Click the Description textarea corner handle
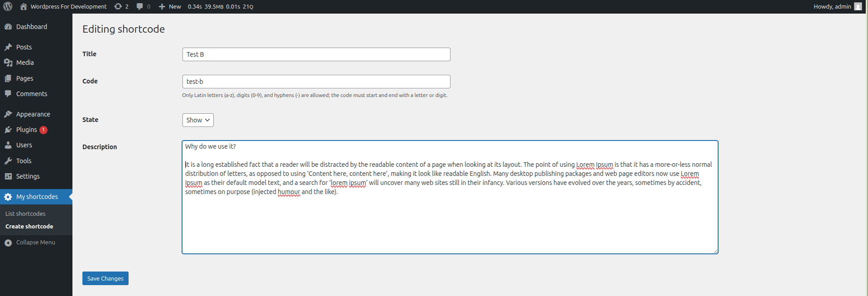This screenshot has width=868, height=296. (715, 251)
